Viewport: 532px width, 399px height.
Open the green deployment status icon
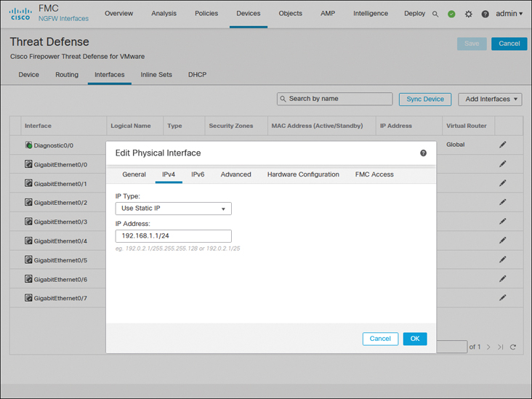tap(451, 14)
